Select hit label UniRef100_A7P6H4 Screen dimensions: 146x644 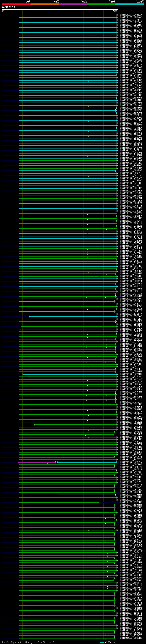131,618
